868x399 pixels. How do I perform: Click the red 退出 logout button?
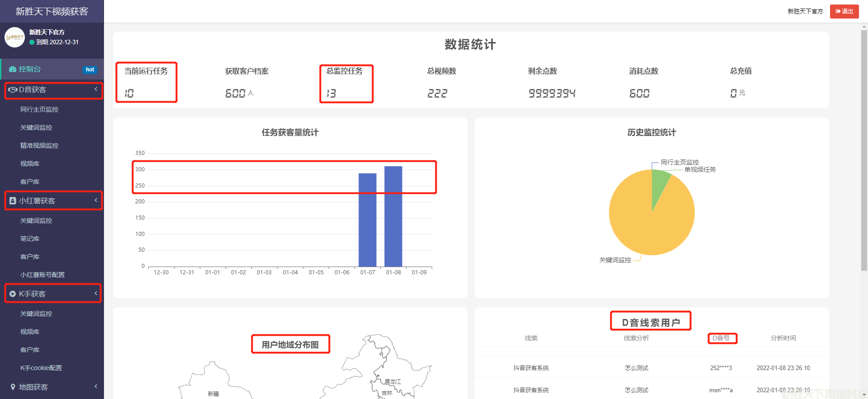(844, 11)
